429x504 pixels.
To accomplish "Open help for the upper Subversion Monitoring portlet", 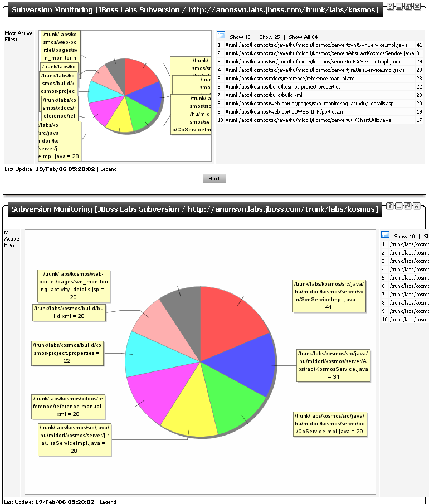I will coord(391,6).
